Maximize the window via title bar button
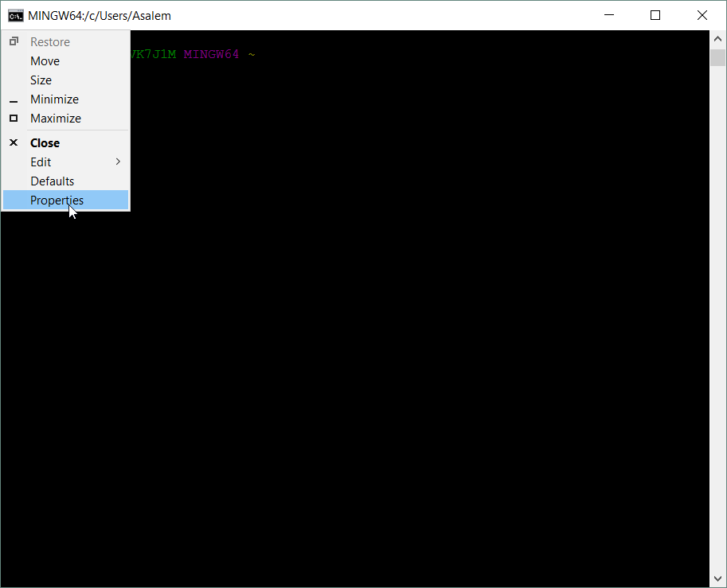 655,15
